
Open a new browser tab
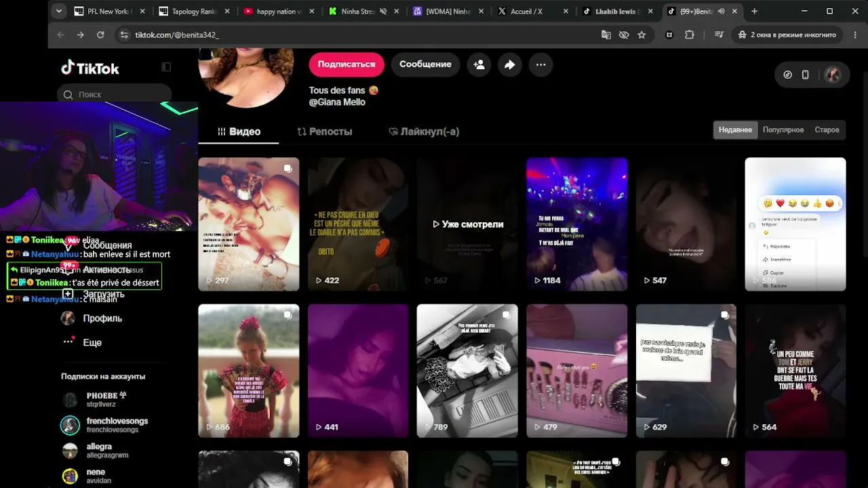[754, 12]
